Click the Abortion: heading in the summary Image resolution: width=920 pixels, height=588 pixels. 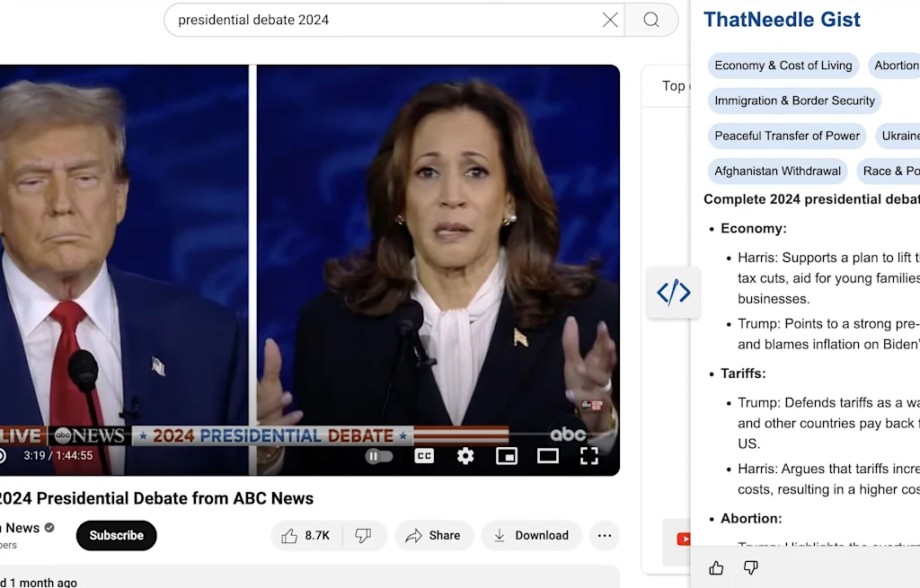[751, 519]
